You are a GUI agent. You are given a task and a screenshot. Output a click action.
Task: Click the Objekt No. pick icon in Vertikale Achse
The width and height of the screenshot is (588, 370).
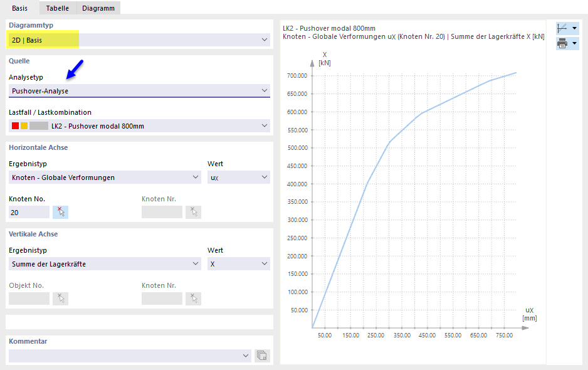pyautogui.click(x=60, y=299)
